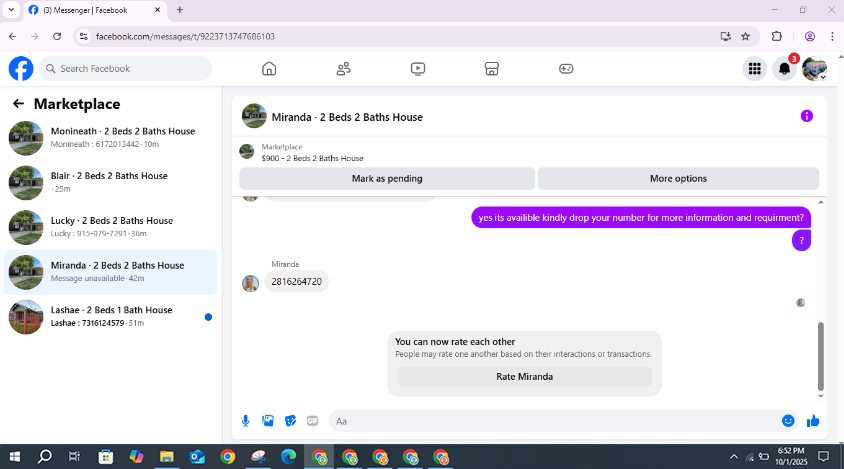Open conversation information purple icon

pos(806,116)
